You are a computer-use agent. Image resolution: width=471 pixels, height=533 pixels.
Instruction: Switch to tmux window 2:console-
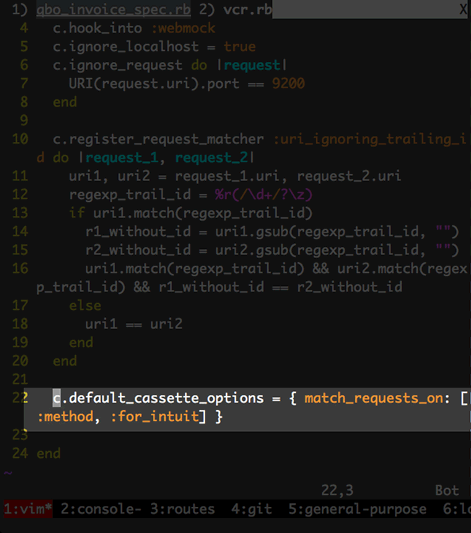click(x=101, y=509)
